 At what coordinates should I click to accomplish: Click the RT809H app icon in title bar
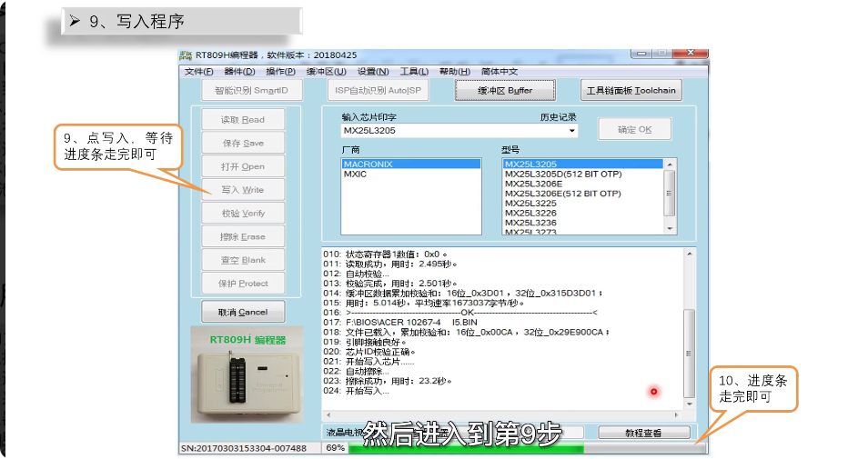[x=186, y=55]
